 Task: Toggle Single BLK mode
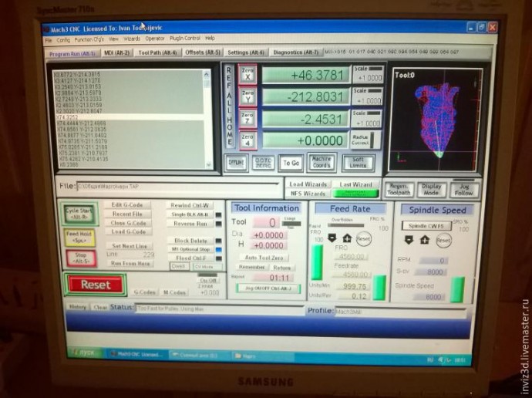click(190, 214)
